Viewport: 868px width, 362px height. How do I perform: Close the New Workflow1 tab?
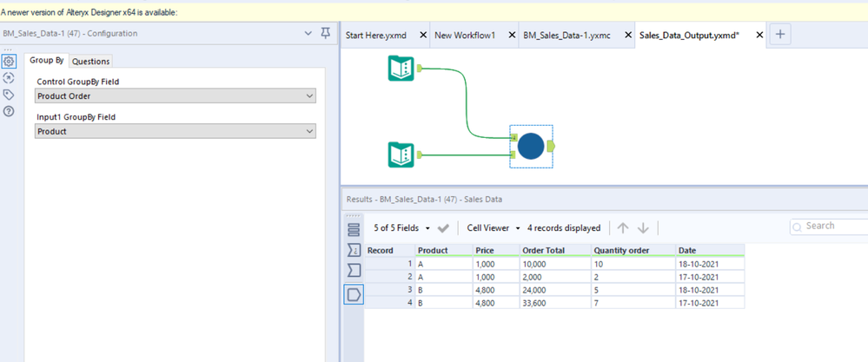coord(512,36)
